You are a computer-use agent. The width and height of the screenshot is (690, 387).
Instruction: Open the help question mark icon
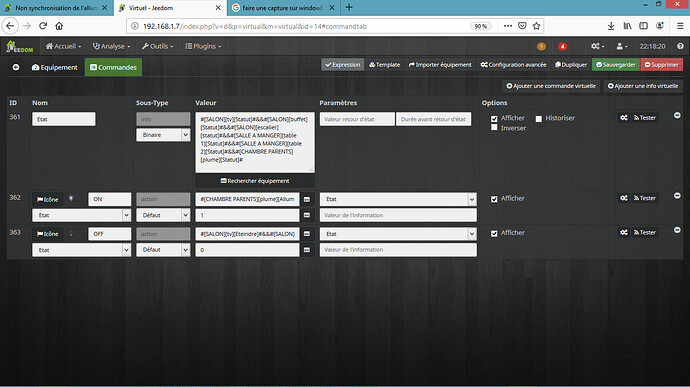(680, 46)
